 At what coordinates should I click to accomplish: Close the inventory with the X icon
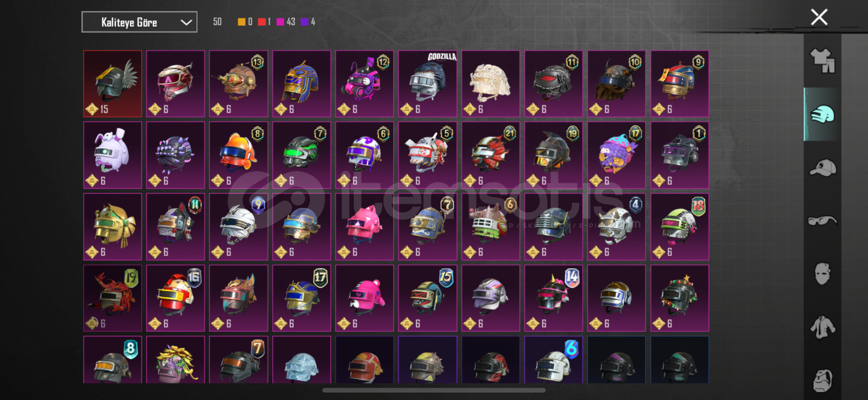819,17
